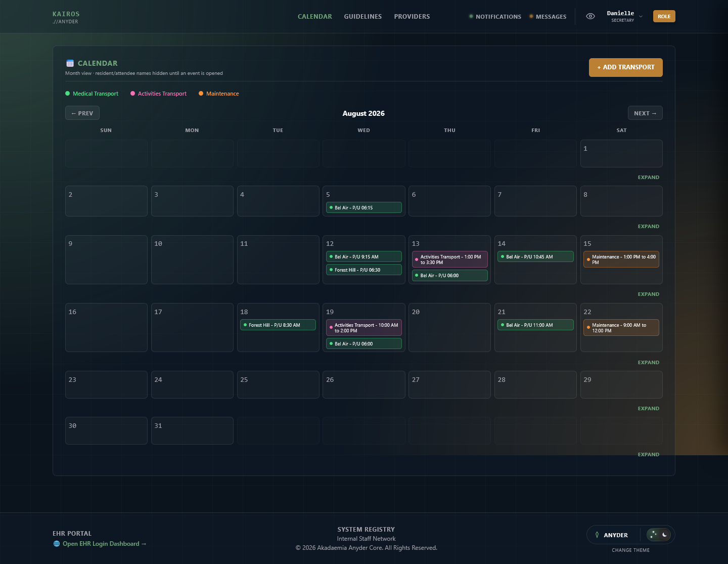Toggle the dark mode theme switch
Image resolution: width=728 pixels, height=564 pixels.
coord(659,535)
